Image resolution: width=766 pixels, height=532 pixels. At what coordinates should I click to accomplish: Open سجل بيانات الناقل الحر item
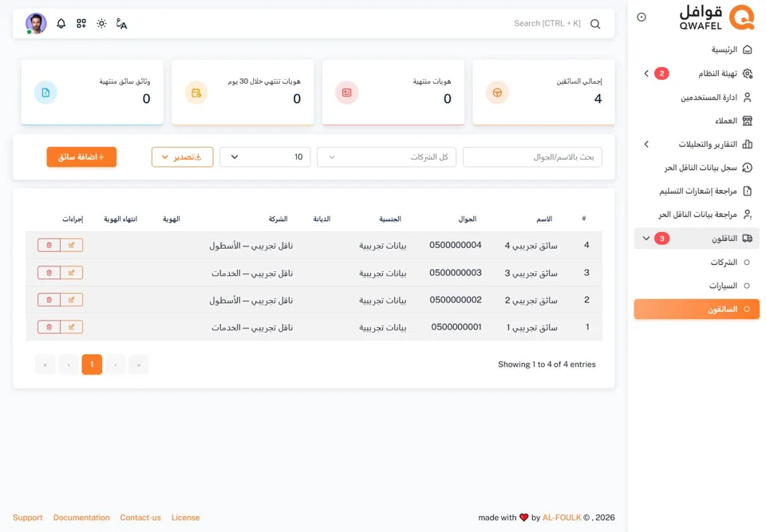point(697,167)
